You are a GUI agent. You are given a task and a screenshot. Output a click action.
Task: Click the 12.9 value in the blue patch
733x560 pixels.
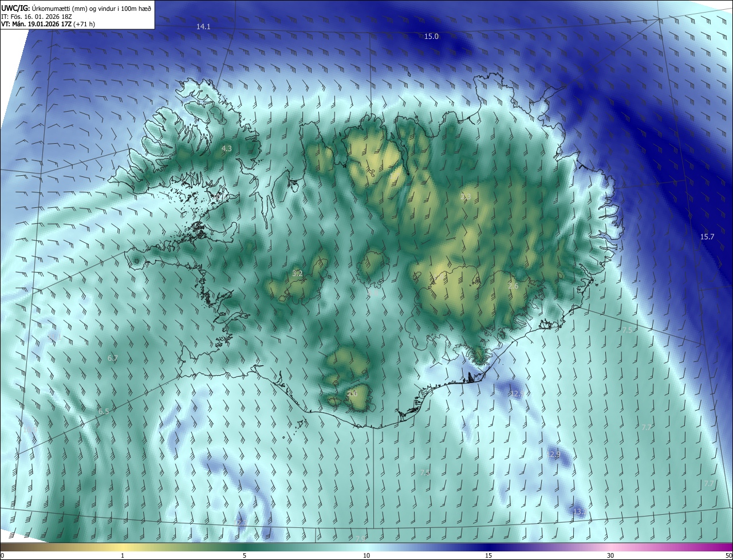point(553,454)
